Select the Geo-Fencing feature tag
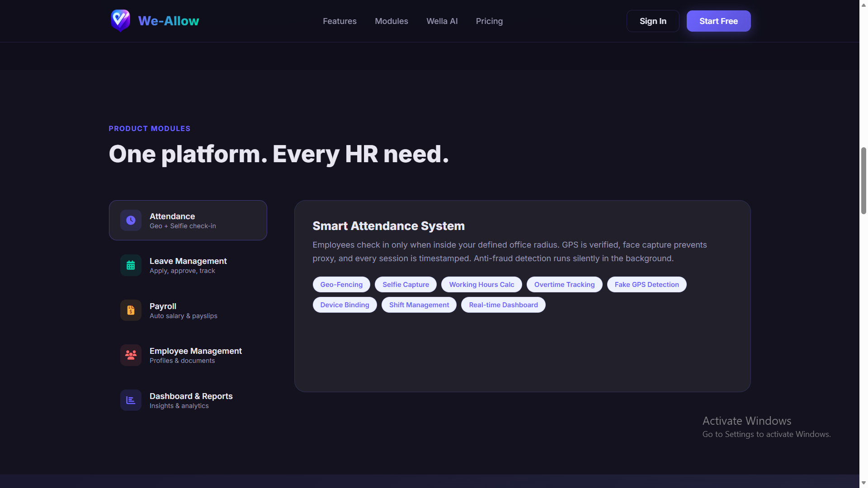868x488 pixels. 341,284
